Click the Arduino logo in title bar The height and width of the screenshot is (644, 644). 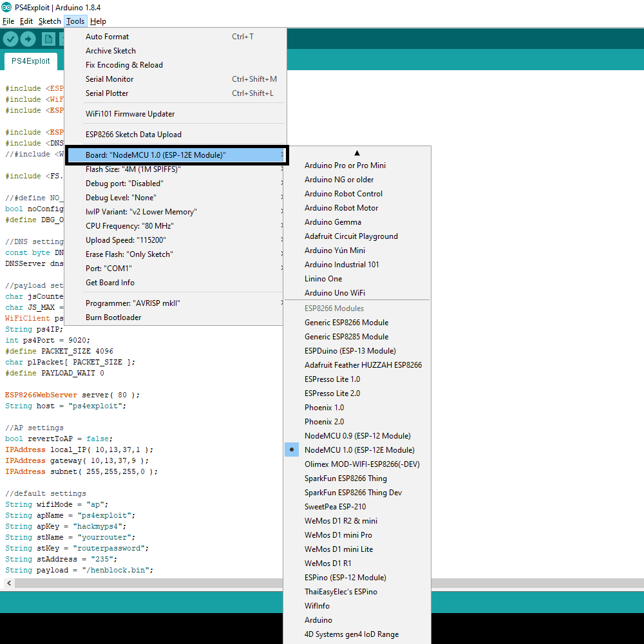(x=6, y=7)
